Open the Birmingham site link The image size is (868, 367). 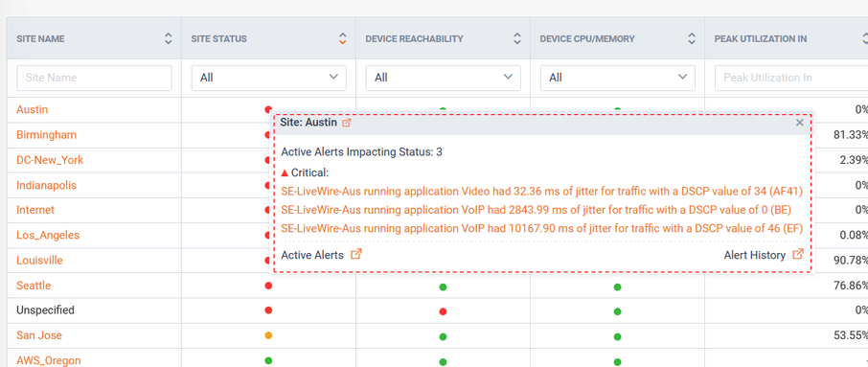pos(47,135)
